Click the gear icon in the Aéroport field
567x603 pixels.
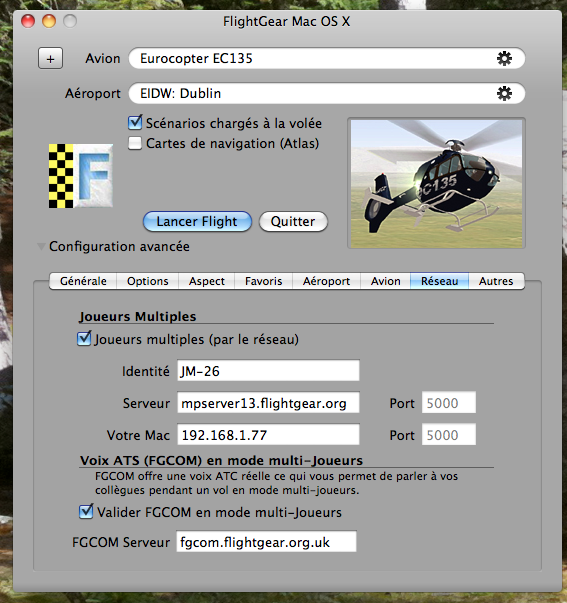504,93
